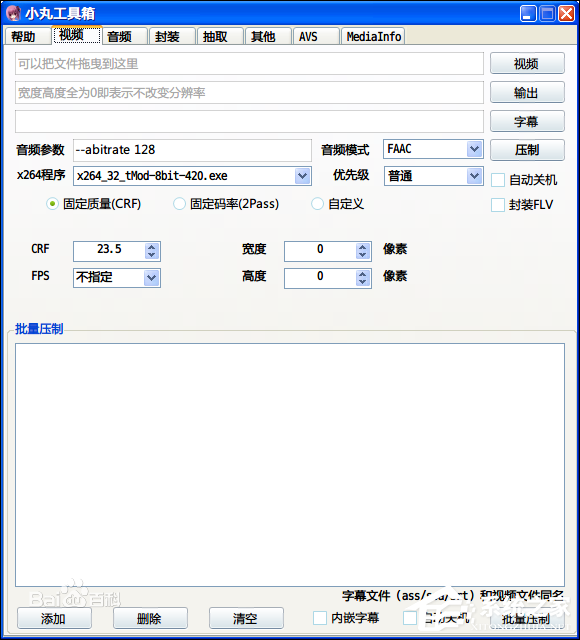580x640 pixels.
Task: Switch to the 音频 tab
Action: click(x=124, y=36)
